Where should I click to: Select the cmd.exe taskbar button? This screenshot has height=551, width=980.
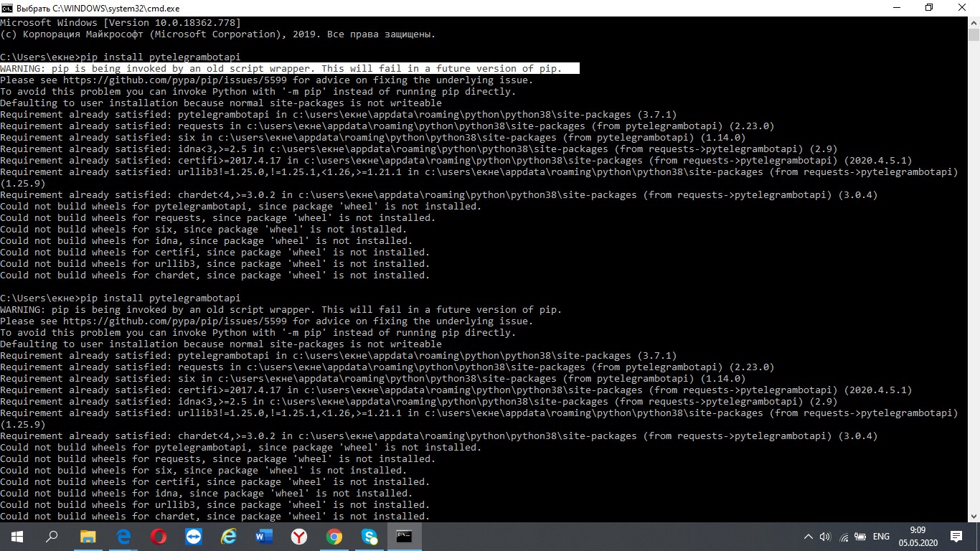(x=405, y=536)
